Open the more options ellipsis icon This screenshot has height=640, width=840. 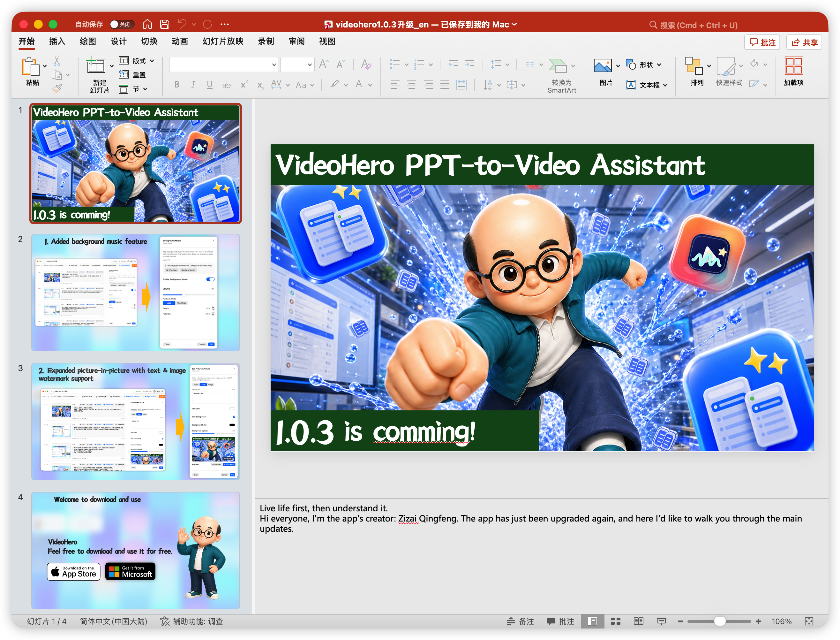tap(225, 24)
